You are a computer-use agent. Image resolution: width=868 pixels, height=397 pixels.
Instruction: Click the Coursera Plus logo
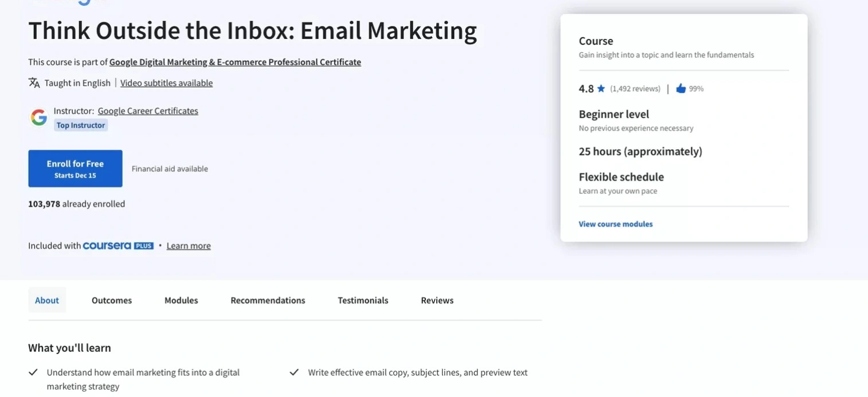[x=118, y=246]
